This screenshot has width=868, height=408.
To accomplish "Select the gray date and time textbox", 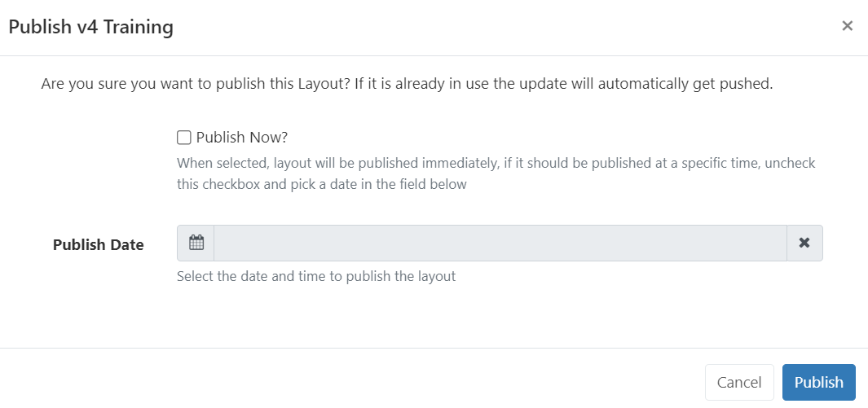I will 500,243.
